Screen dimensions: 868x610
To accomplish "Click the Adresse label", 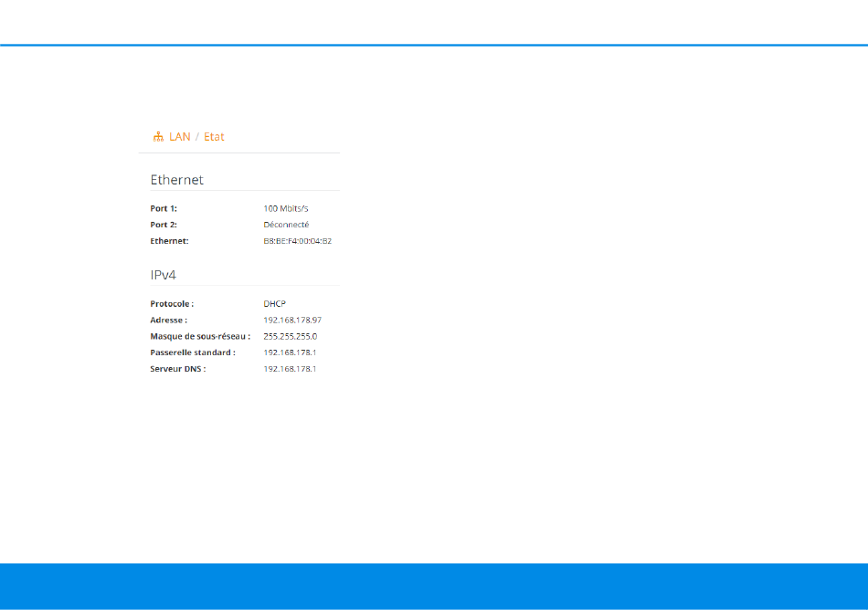I will pyautogui.click(x=168, y=320).
